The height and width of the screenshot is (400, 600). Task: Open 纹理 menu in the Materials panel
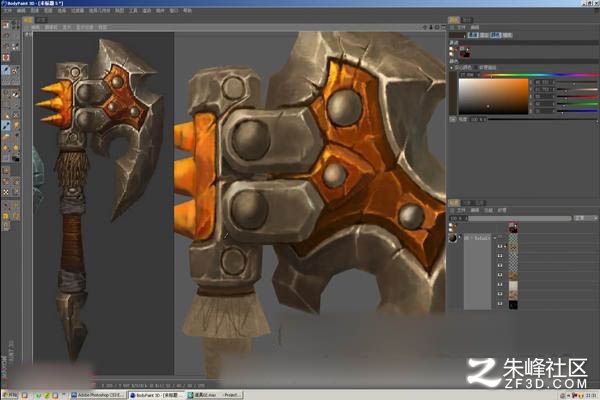(502, 211)
